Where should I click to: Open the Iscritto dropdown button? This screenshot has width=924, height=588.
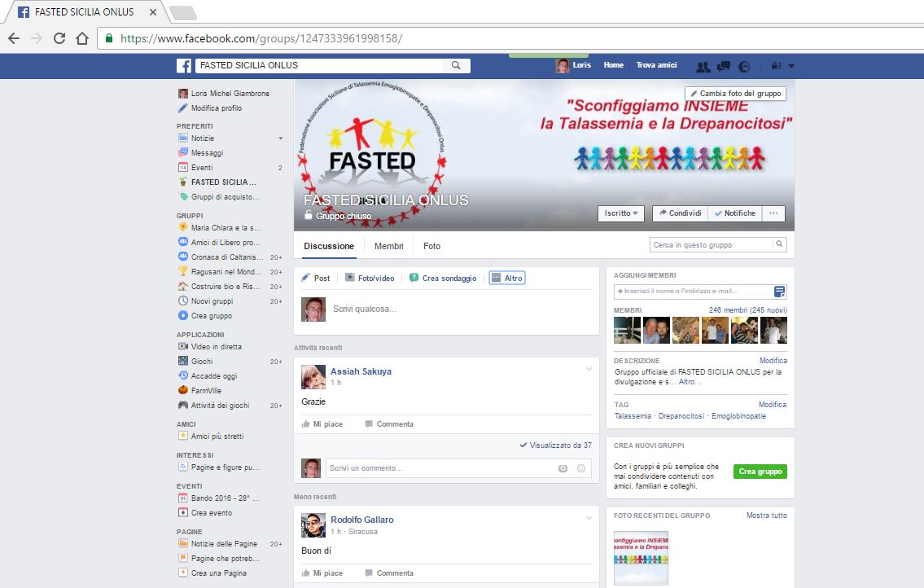pyautogui.click(x=621, y=213)
